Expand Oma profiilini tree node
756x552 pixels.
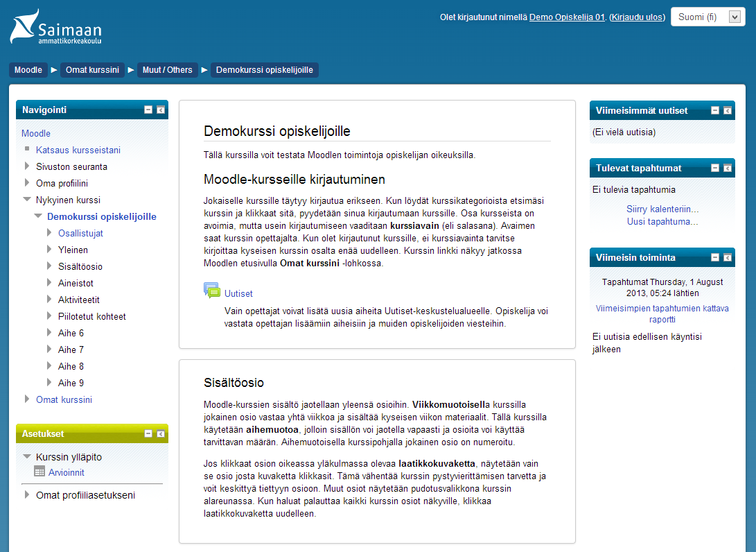point(27,183)
